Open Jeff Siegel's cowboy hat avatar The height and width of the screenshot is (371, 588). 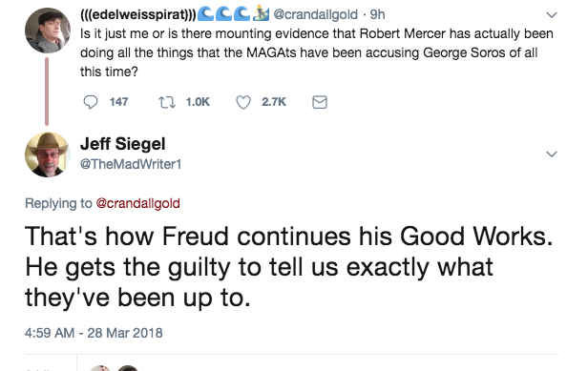click(x=48, y=155)
